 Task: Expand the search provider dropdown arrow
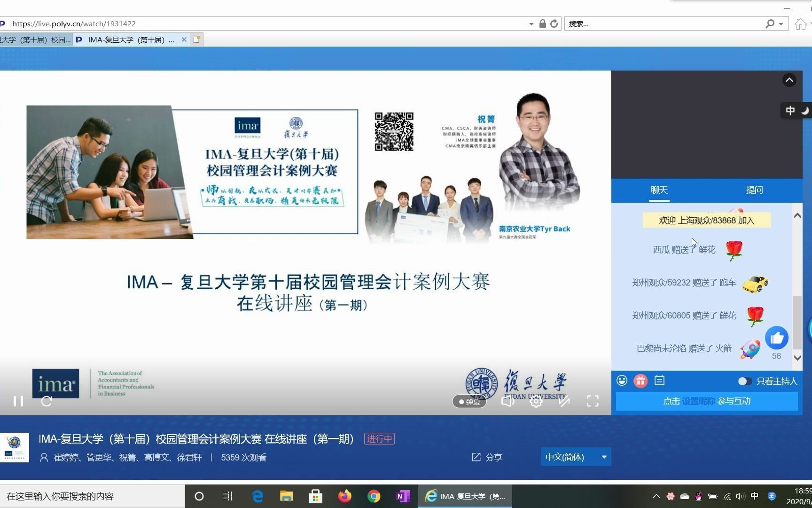pyautogui.click(x=781, y=24)
